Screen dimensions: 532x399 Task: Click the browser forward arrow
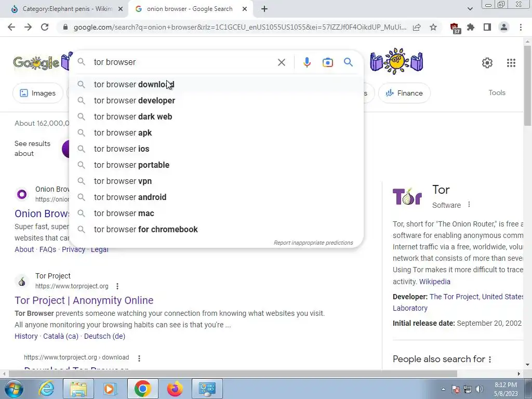[x=28, y=27]
